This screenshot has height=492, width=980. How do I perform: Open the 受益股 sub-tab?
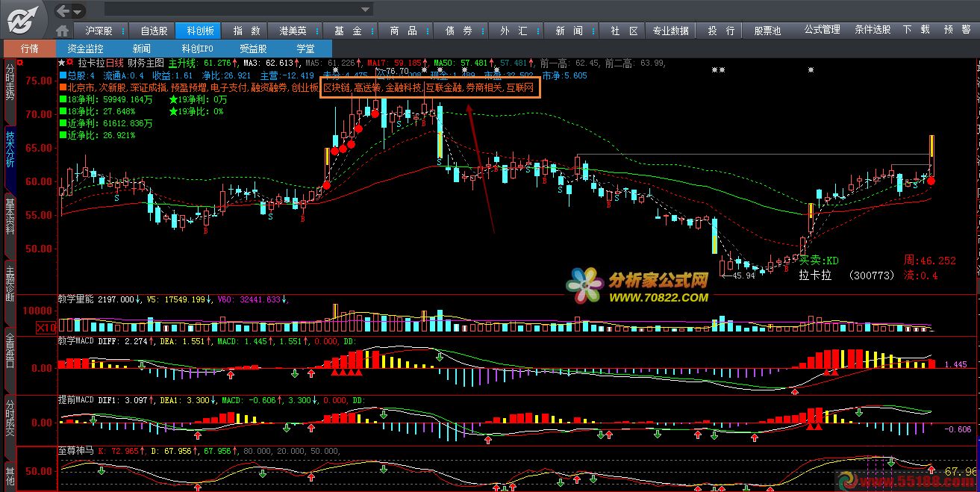[x=253, y=49]
